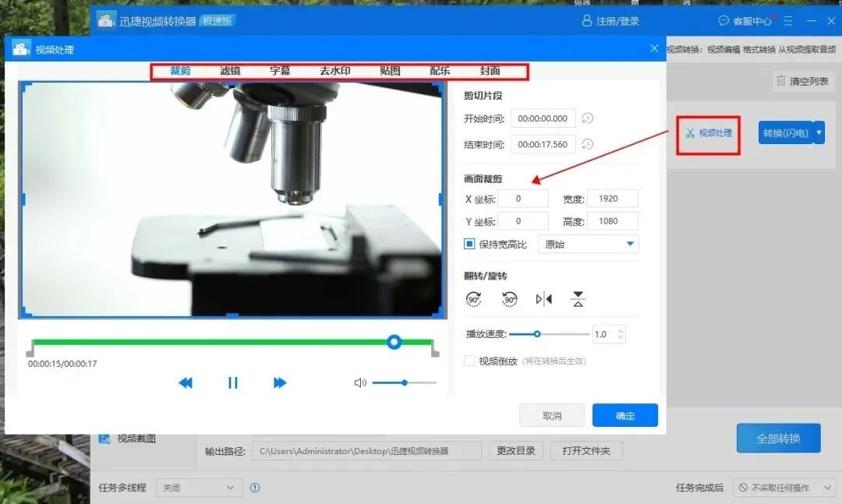The height and width of the screenshot is (504, 842).
Task: Start conversion with 全部转换 button
Action: [778, 438]
